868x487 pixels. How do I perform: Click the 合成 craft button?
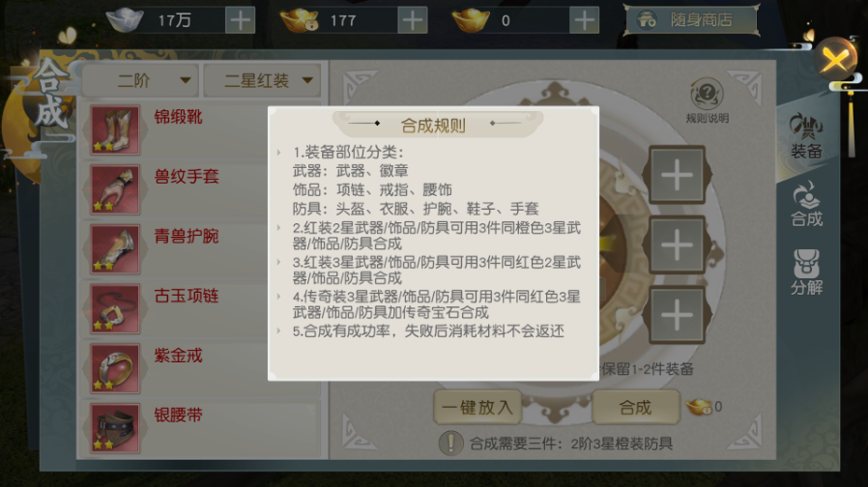[x=635, y=408]
